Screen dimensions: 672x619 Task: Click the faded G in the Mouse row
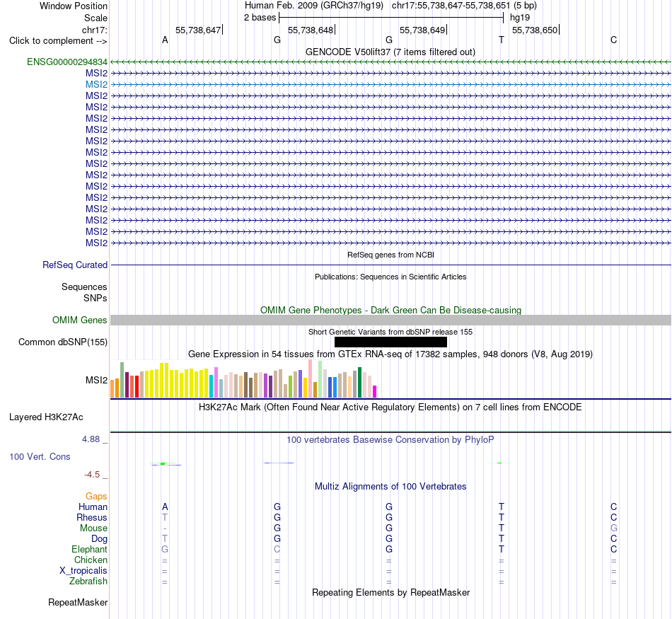pyautogui.click(x=614, y=528)
